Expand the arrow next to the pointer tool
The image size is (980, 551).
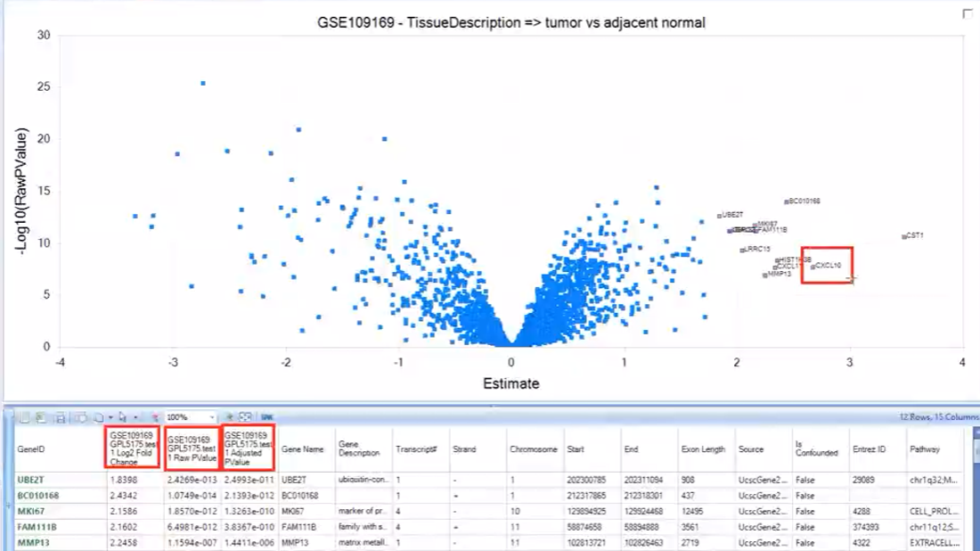point(135,417)
